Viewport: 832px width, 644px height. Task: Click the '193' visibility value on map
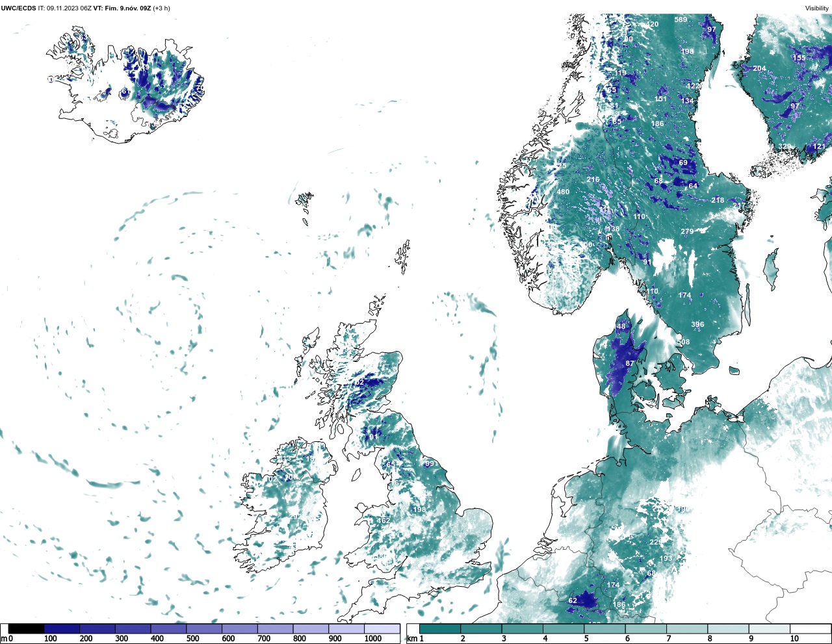pos(666,558)
